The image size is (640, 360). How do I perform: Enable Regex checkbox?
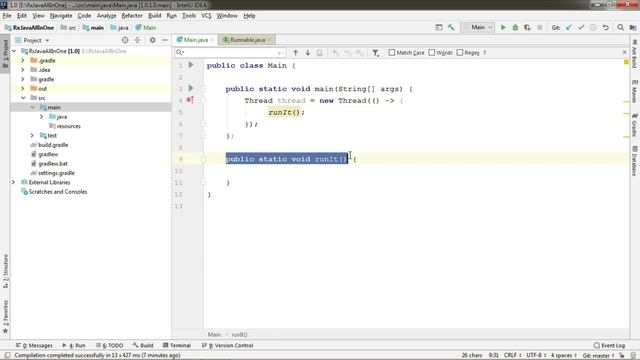[460, 53]
